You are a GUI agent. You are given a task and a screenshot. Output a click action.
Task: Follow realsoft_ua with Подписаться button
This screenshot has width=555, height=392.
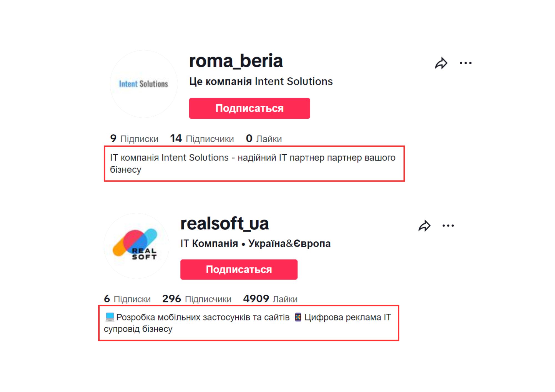pyautogui.click(x=239, y=269)
